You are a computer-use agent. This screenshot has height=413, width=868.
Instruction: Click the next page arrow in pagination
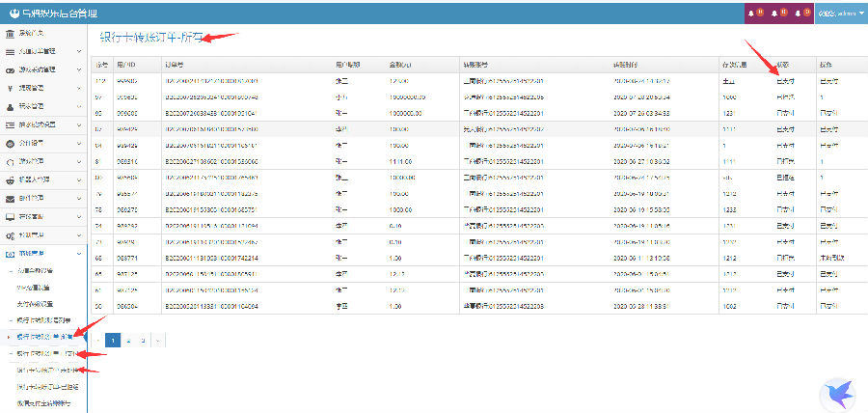(158, 340)
